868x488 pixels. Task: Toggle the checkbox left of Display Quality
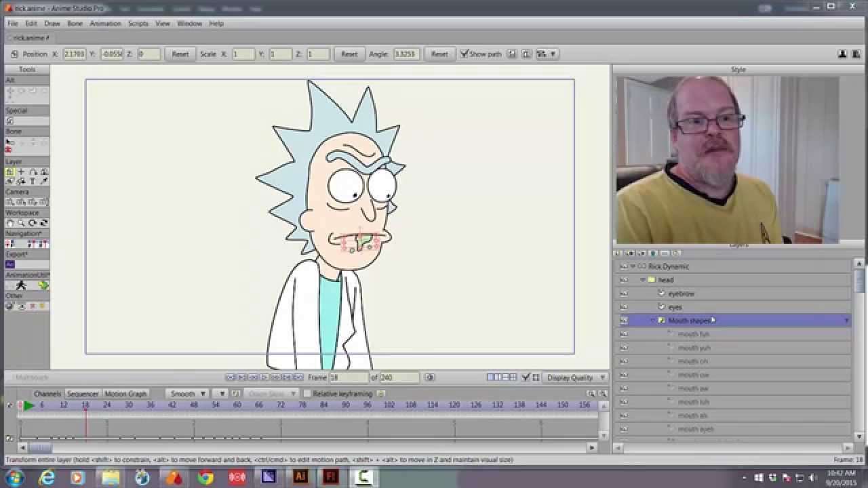point(526,378)
